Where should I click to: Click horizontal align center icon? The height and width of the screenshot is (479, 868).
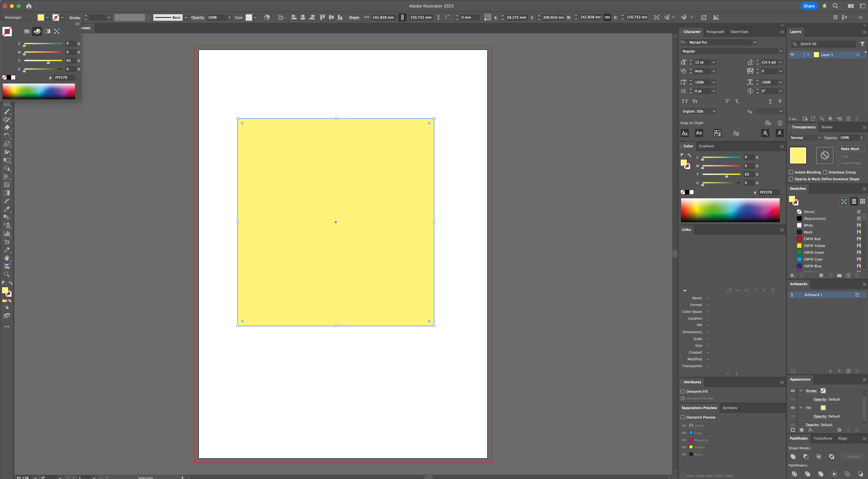(303, 17)
